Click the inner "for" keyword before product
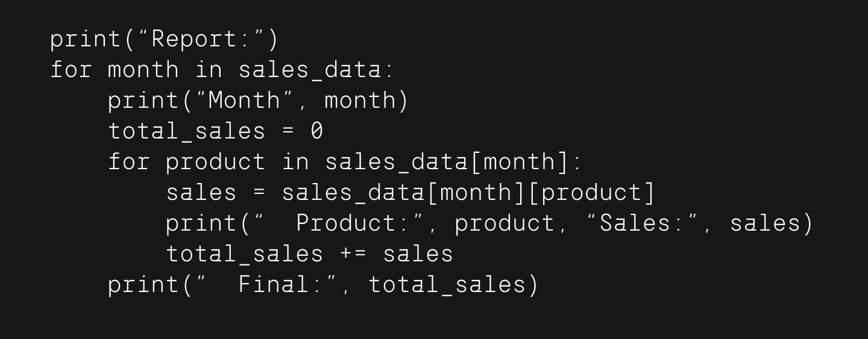868x339 pixels. click(128, 161)
